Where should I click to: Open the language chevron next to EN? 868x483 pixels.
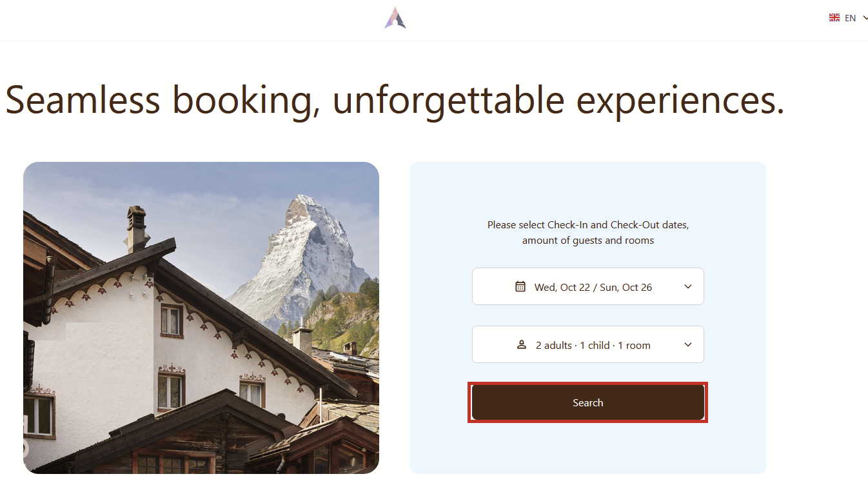coord(865,18)
